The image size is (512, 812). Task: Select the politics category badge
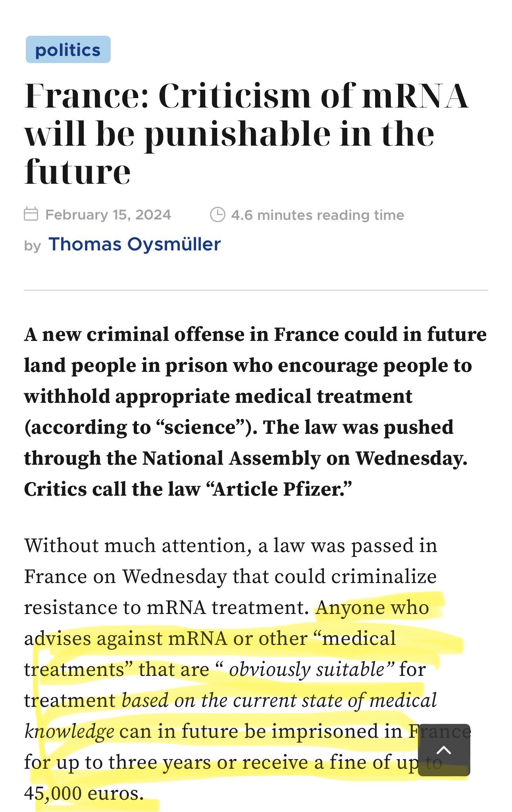pyautogui.click(x=68, y=50)
